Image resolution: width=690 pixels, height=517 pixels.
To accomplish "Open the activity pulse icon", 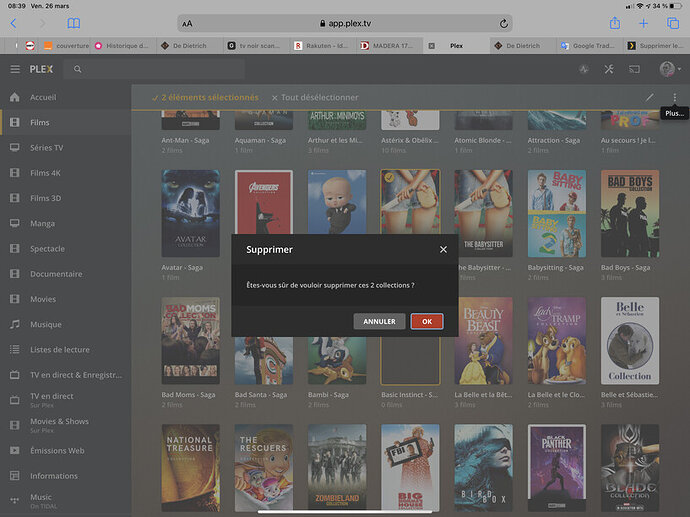I will point(584,69).
